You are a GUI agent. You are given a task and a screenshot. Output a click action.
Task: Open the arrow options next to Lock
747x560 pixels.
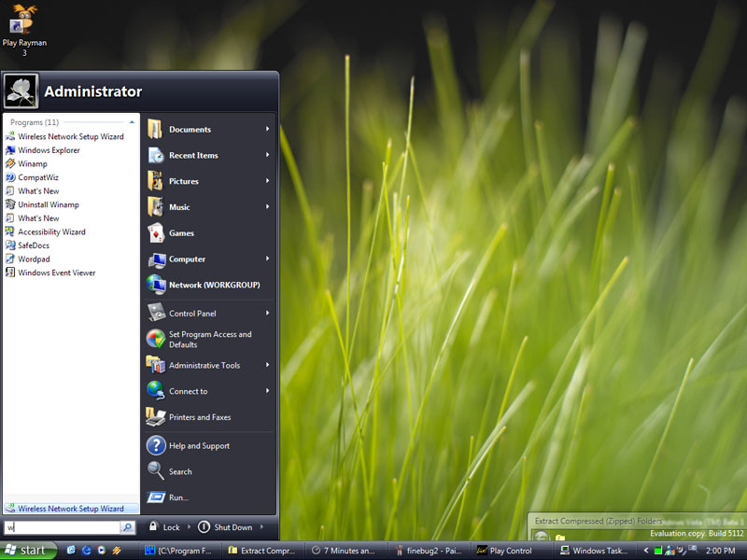[190, 526]
